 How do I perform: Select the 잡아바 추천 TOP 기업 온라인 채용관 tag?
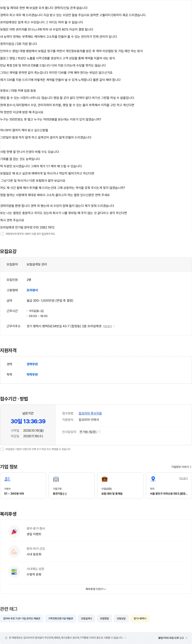click(x=22, y=618)
